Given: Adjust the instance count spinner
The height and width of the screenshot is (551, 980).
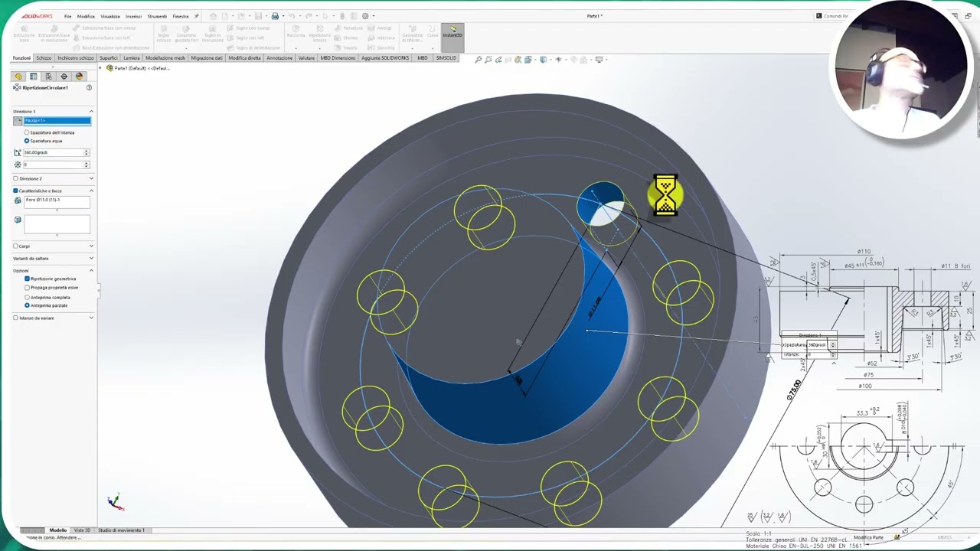Looking at the screenshot, I should click(x=87, y=165).
